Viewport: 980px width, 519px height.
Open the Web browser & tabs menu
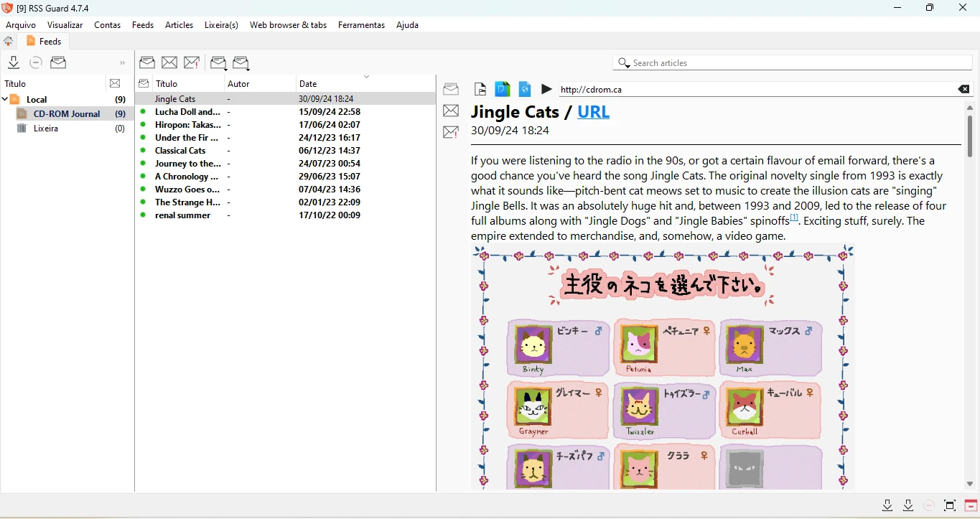pyautogui.click(x=289, y=24)
